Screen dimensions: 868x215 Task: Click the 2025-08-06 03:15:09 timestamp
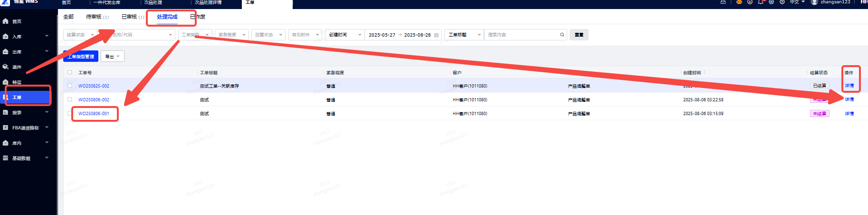click(703, 114)
